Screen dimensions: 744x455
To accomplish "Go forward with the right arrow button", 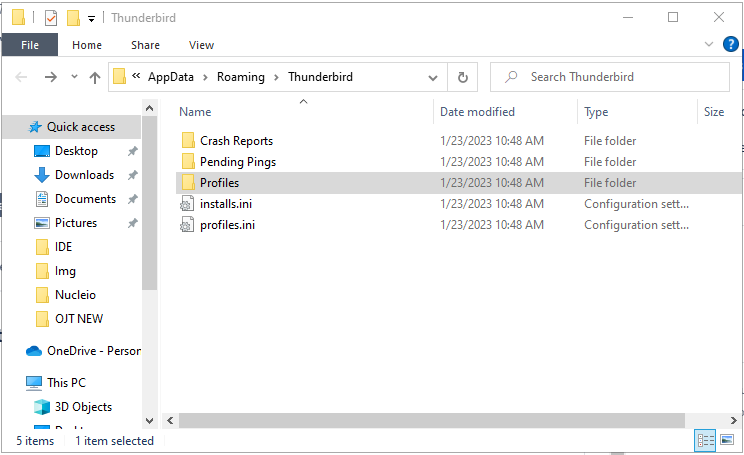I will pyautogui.click(x=51, y=77).
